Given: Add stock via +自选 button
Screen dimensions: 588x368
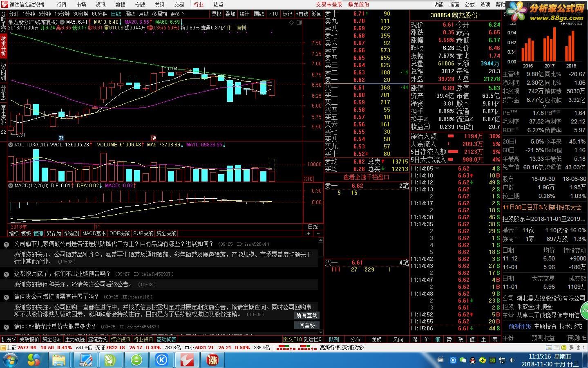Looking at the screenshot, I should [302, 14].
